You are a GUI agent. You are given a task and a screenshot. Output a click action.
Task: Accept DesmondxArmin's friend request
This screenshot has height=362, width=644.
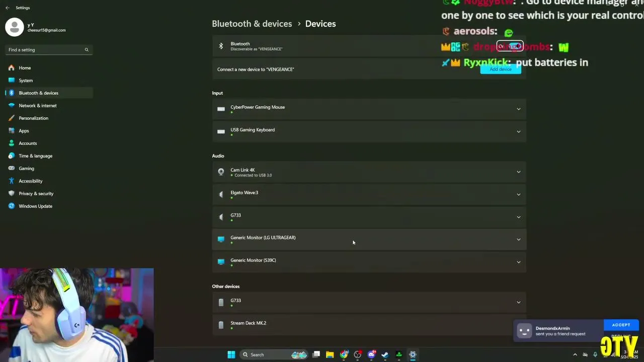click(621, 325)
